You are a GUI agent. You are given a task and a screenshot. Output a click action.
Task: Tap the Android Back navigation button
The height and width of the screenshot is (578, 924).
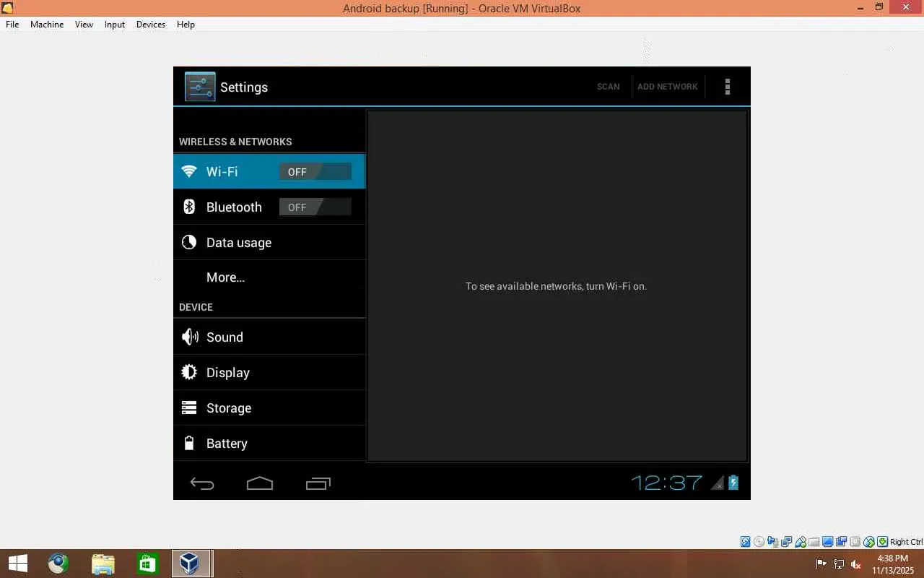tap(202, 483)
